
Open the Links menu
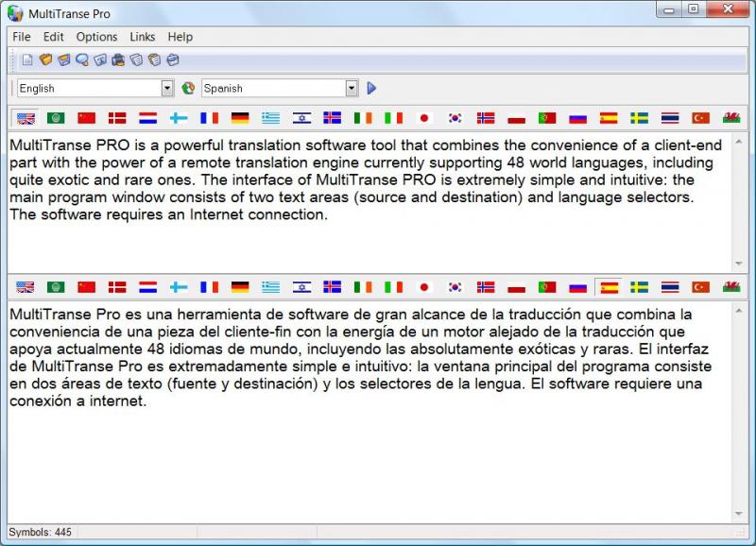point(143,37)
